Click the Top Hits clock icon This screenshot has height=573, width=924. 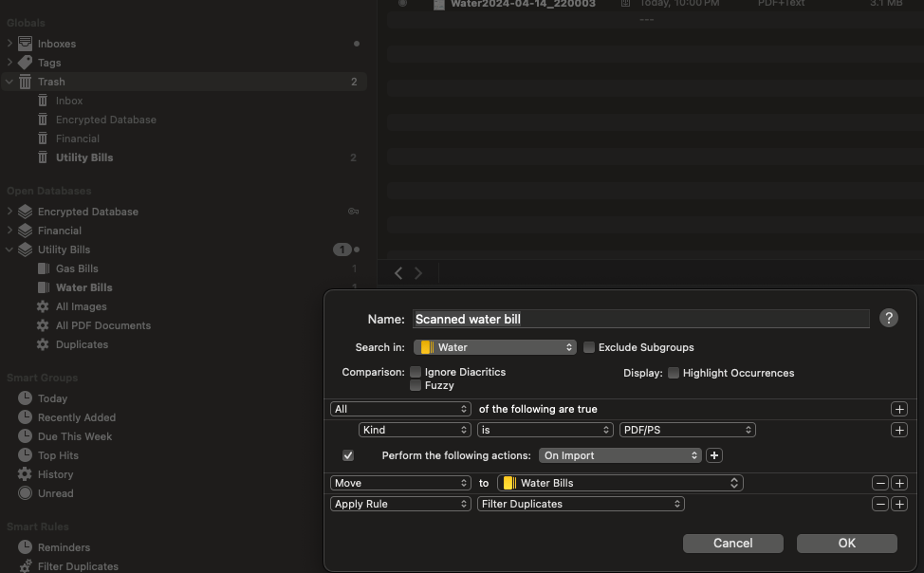pos(25,454)
